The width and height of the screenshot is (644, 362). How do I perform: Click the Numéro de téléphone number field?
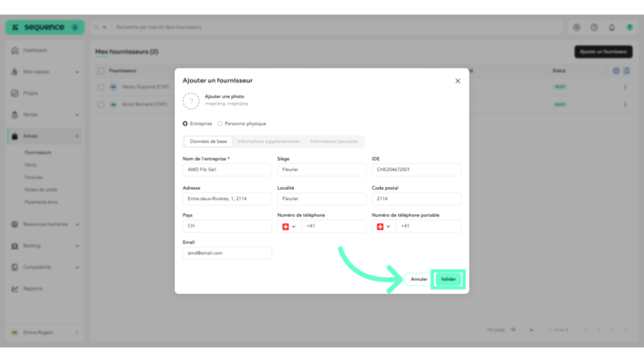333,226
